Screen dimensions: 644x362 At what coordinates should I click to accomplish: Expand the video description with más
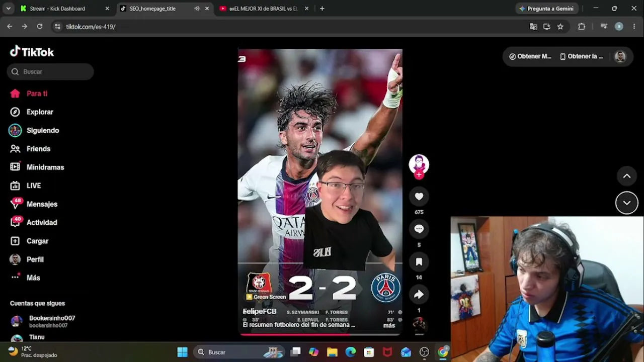point(389,325)
